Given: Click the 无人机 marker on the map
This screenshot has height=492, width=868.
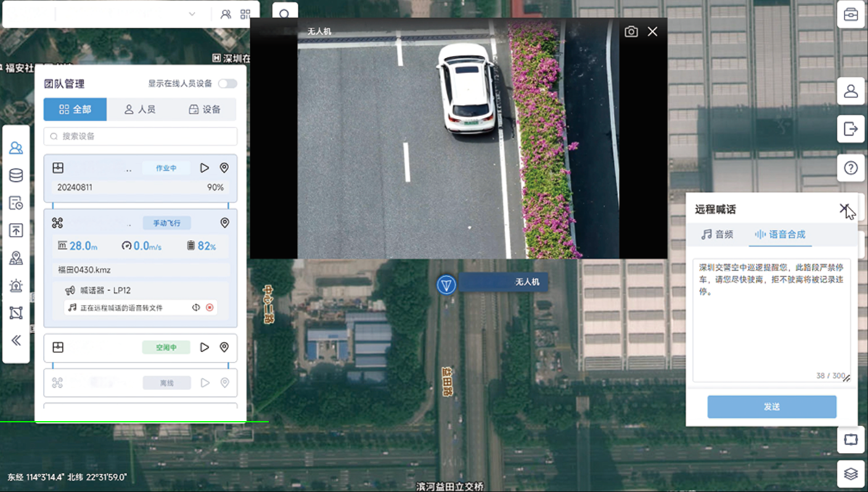Looking at the screenshot, I should (x=446, y=284).
